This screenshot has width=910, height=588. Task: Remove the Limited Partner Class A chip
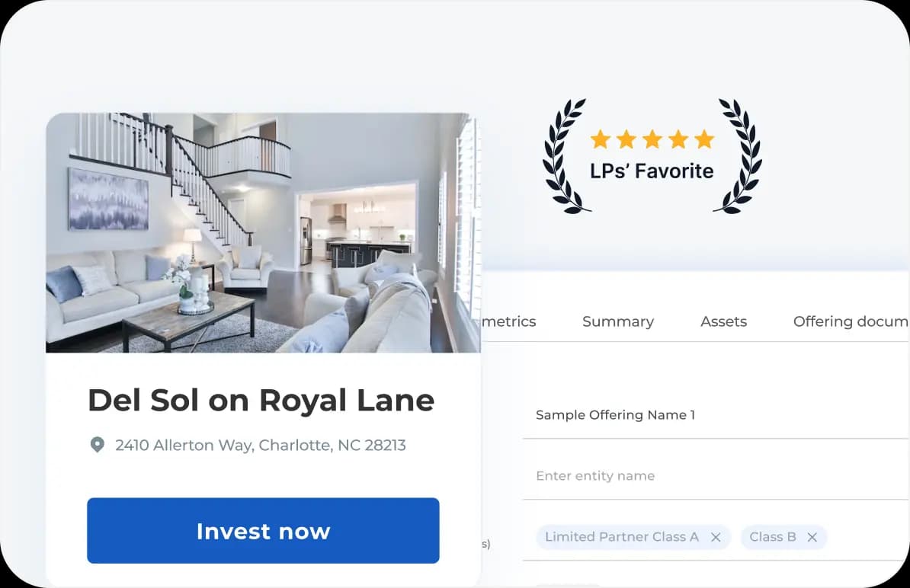[x=716, y=537]
